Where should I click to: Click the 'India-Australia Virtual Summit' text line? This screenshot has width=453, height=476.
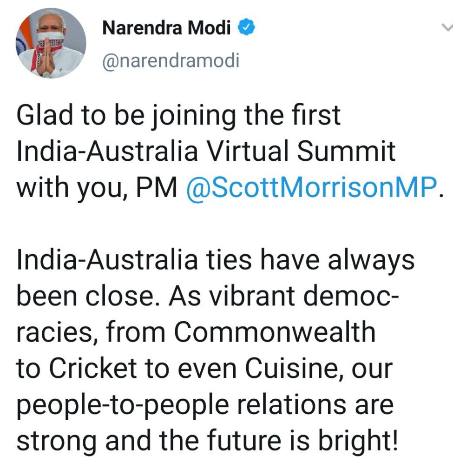[x=206, y=152]
